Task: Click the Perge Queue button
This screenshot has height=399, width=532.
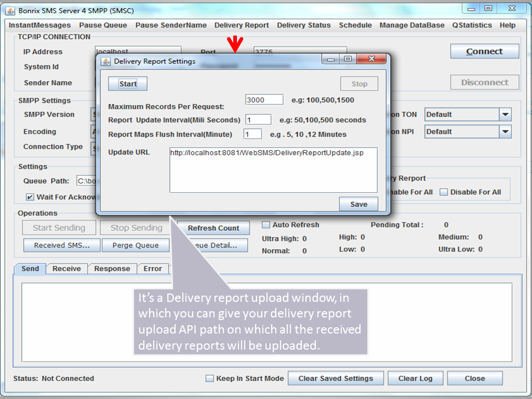Action: [136, 245]
